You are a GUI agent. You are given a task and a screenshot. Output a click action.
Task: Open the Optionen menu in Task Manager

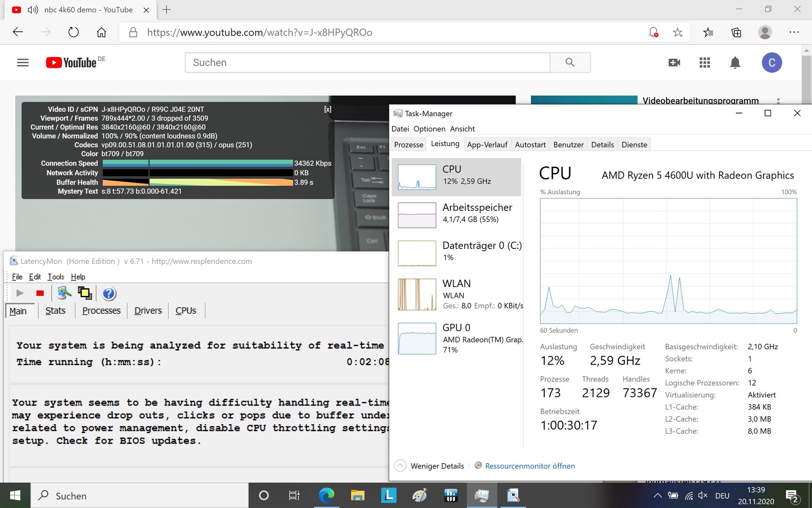point(429,129)
